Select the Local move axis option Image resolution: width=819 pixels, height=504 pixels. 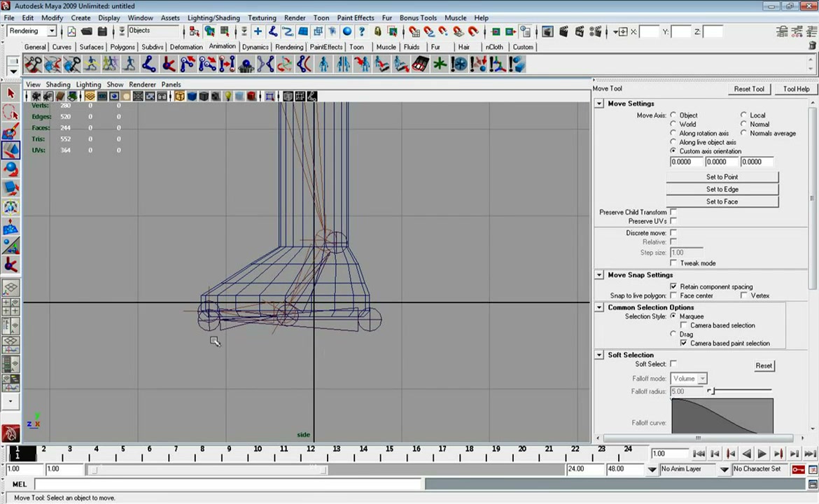[x=744, y=115]
